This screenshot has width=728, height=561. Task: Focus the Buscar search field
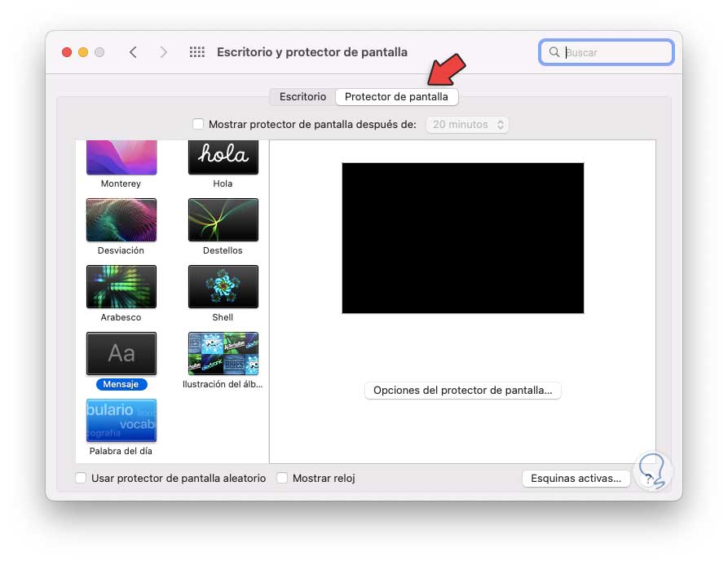coord(607,52)
